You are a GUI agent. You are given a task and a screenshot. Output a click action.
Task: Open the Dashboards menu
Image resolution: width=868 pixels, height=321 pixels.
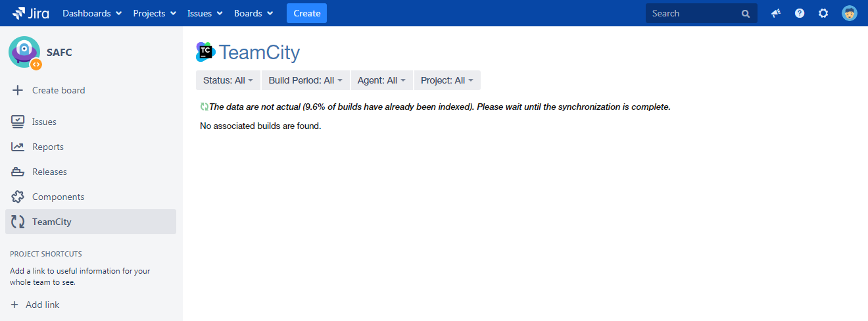pyautogui.click(x=92, y=13)
